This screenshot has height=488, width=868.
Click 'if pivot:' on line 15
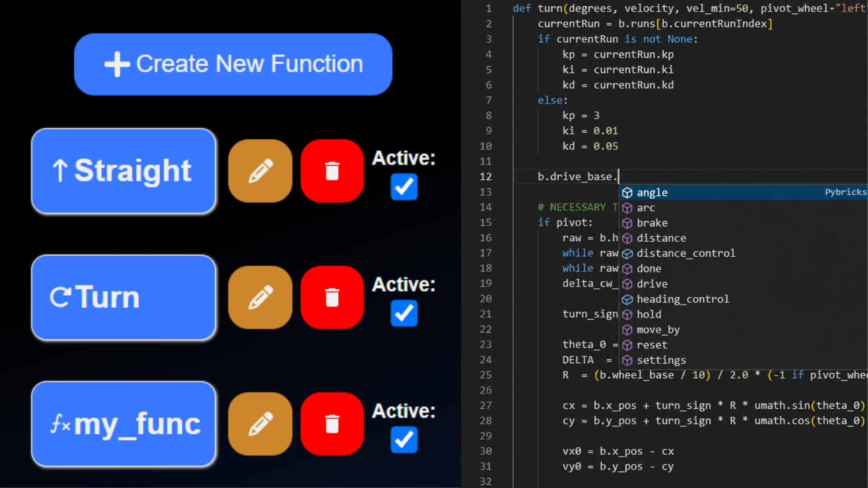coord(565,223)
